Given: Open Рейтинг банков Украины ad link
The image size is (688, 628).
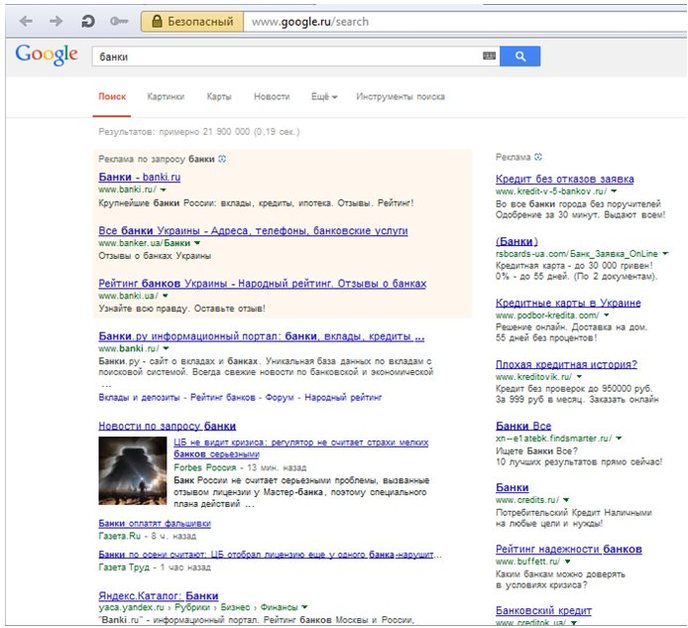Looking at the screenshot, I should pos(262,283).
